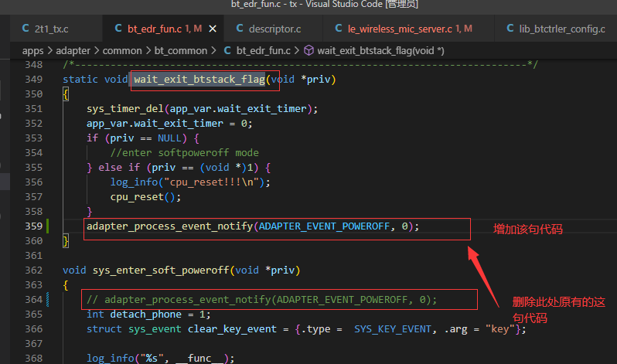Click the C icon on le_wireless_mic_server.c tab
This screenshot has height=364, width=617.
pyautogui.click(x=339, y=29)
